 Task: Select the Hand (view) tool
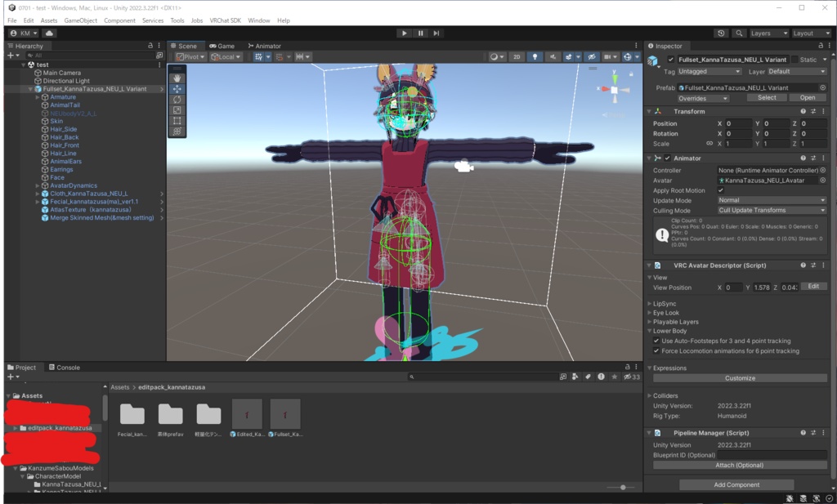(x=177, y=78)
